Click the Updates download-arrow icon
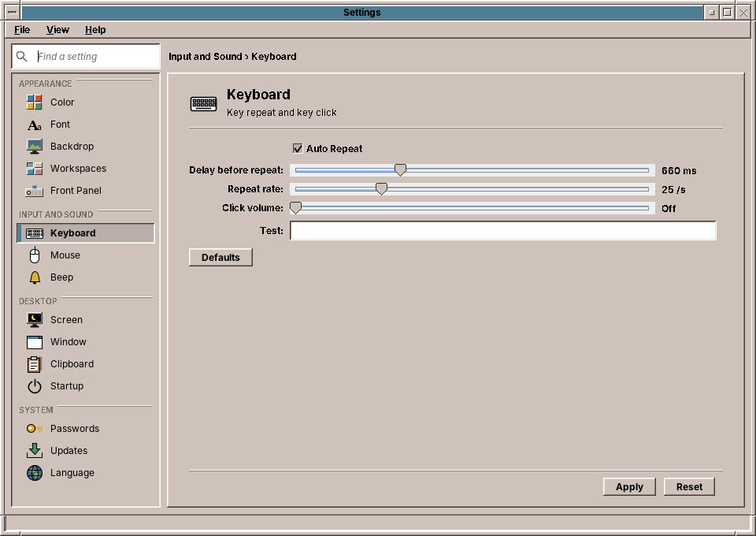 pos(34,451)
